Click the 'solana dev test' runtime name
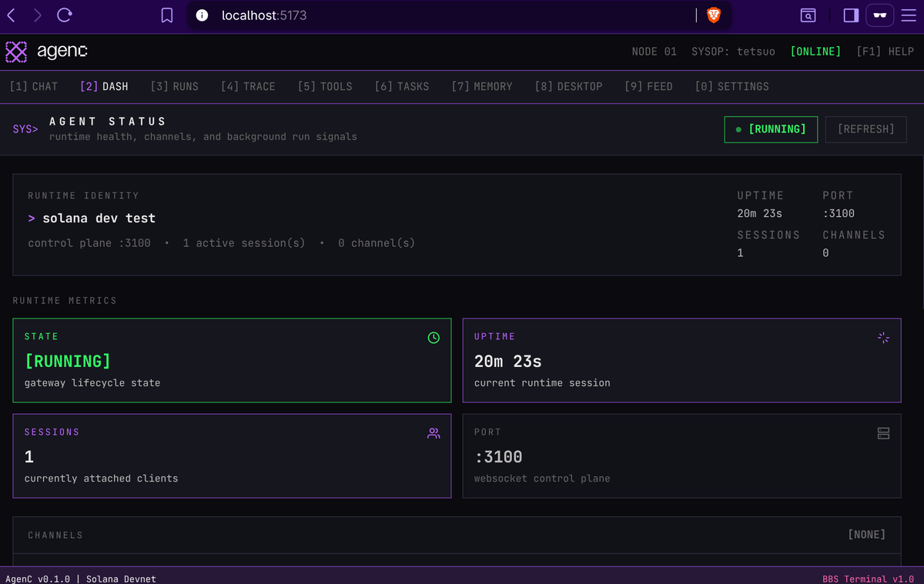924x584 pixels. point(99,219)
